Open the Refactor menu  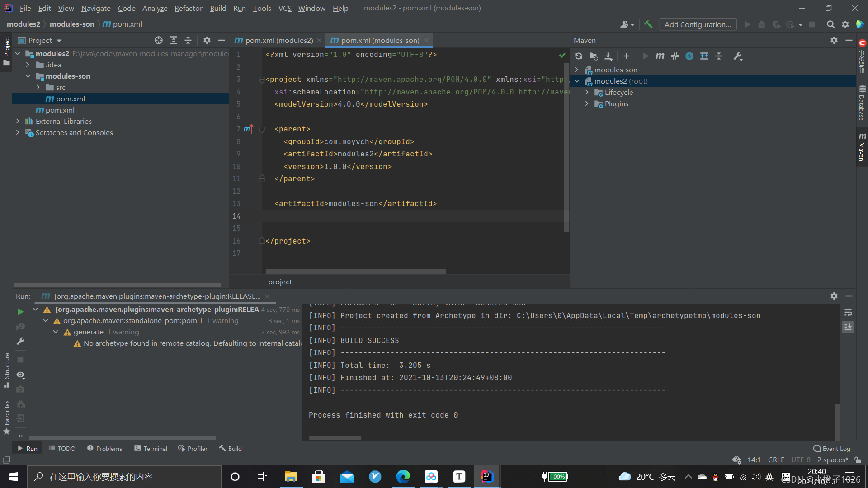point(188,8)
